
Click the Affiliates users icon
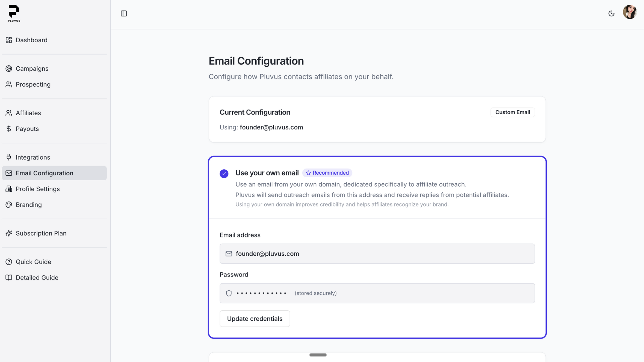9,113
